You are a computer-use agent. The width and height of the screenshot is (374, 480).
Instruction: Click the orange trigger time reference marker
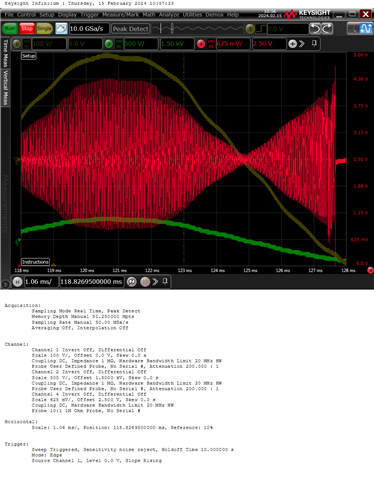(x=53, y=265)
